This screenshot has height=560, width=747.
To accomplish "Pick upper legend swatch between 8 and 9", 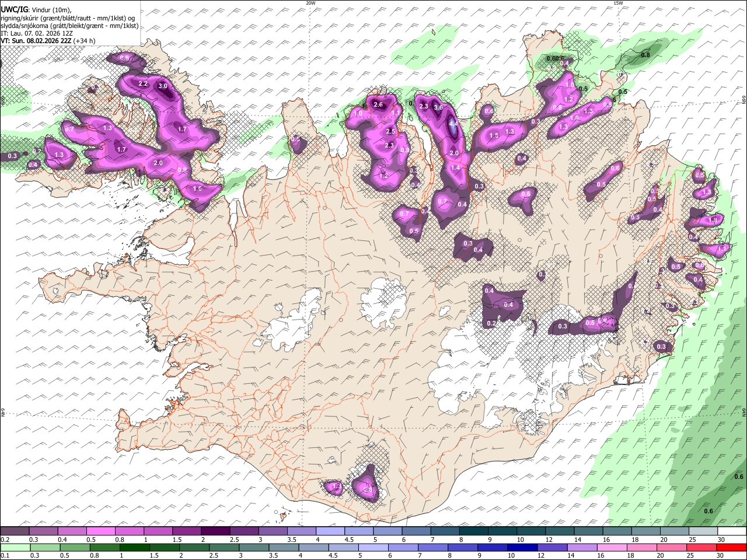I will (474, 531).
